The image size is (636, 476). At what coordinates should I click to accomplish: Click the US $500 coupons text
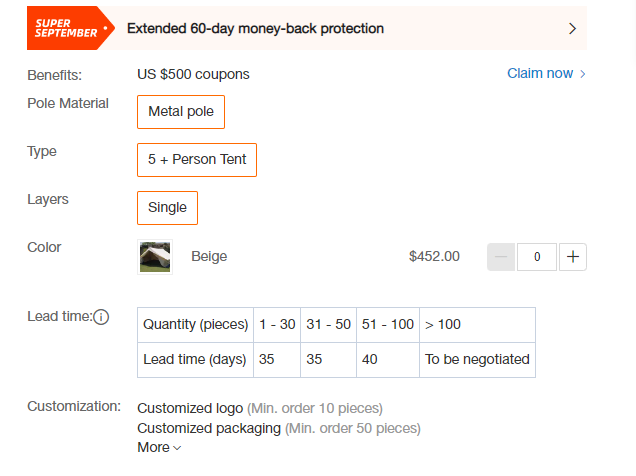(x=193, y=74)
